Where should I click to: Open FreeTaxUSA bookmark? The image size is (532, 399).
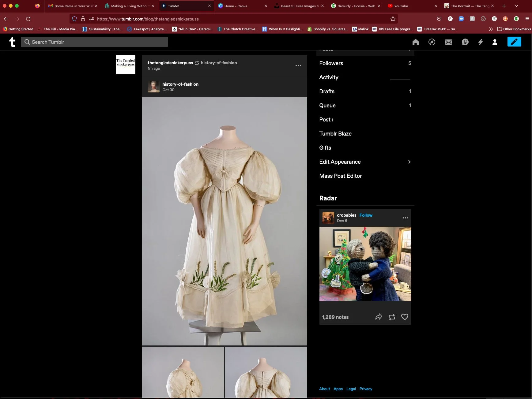[x=437, y=29]
